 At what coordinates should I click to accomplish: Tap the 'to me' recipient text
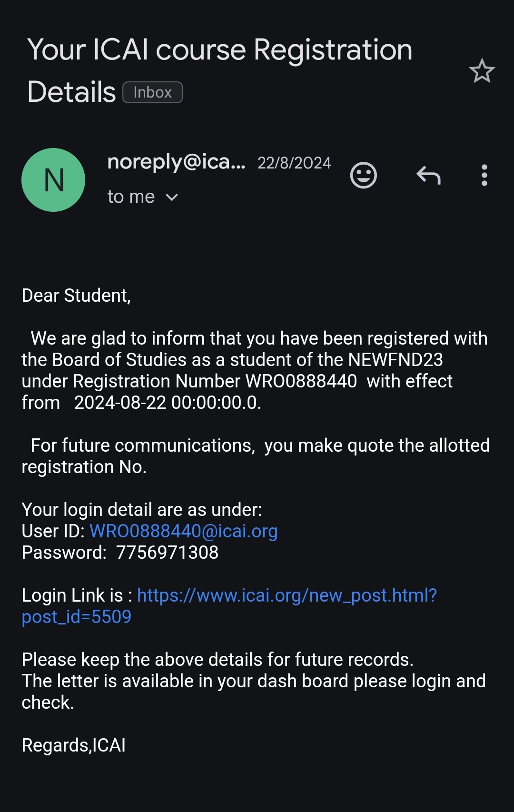pyautogui.click(x=131, y=197)
